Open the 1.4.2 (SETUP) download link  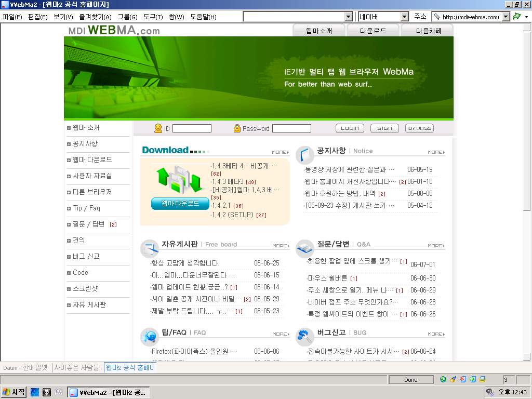[233, 215]
